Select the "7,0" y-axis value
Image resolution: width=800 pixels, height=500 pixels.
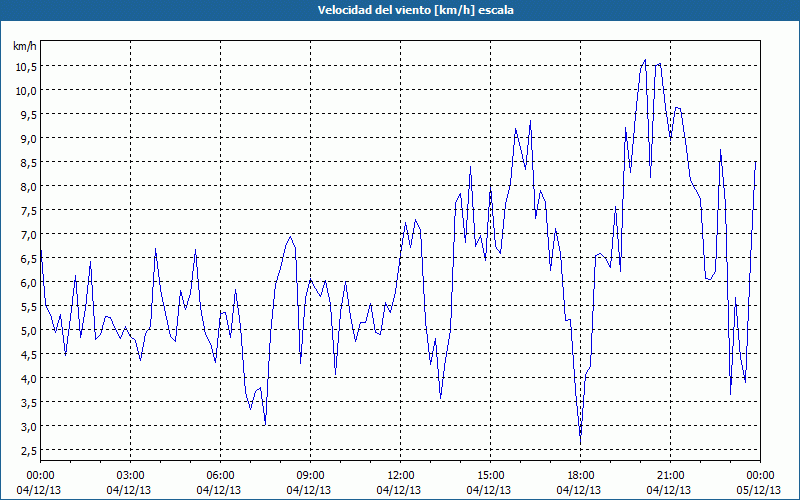tap(28, 235)
